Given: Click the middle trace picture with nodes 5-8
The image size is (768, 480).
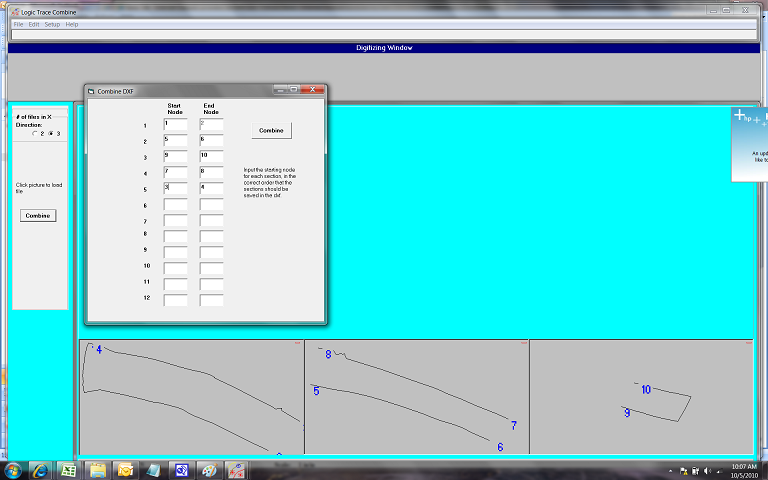Looking at the screenshot, I should (417, 397).
